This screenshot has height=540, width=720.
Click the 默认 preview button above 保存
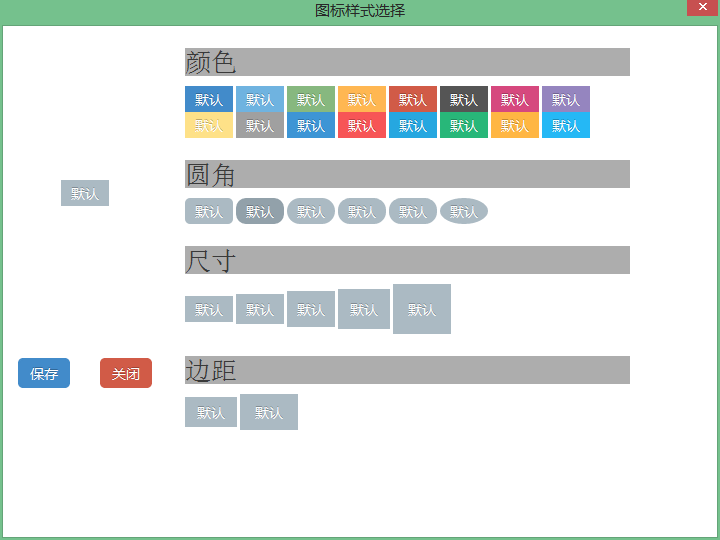(85, 193)
